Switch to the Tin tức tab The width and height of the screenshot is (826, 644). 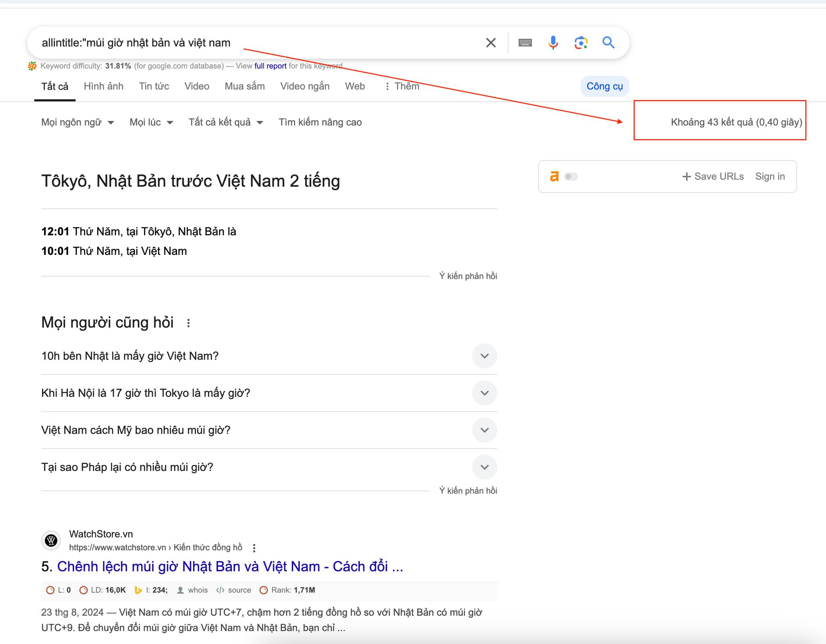154,86
